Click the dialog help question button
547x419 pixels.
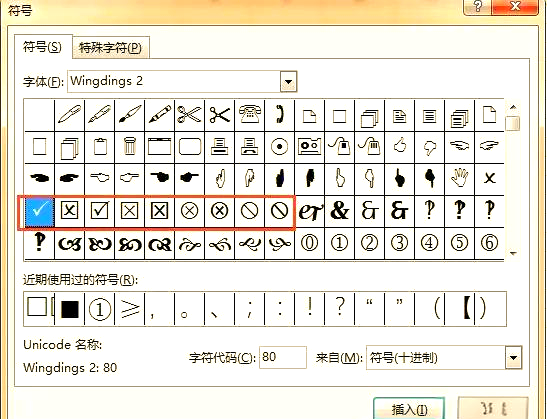tap(478, 6)
